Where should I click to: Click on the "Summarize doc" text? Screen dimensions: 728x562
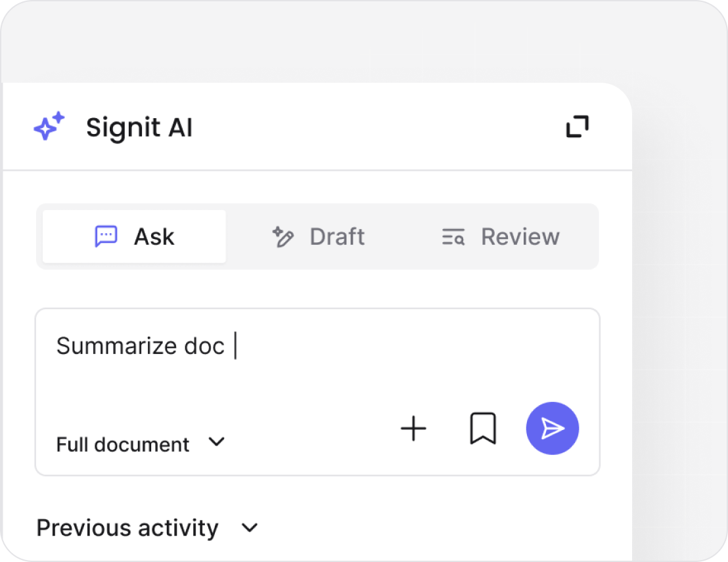click(x=140, y=346)
